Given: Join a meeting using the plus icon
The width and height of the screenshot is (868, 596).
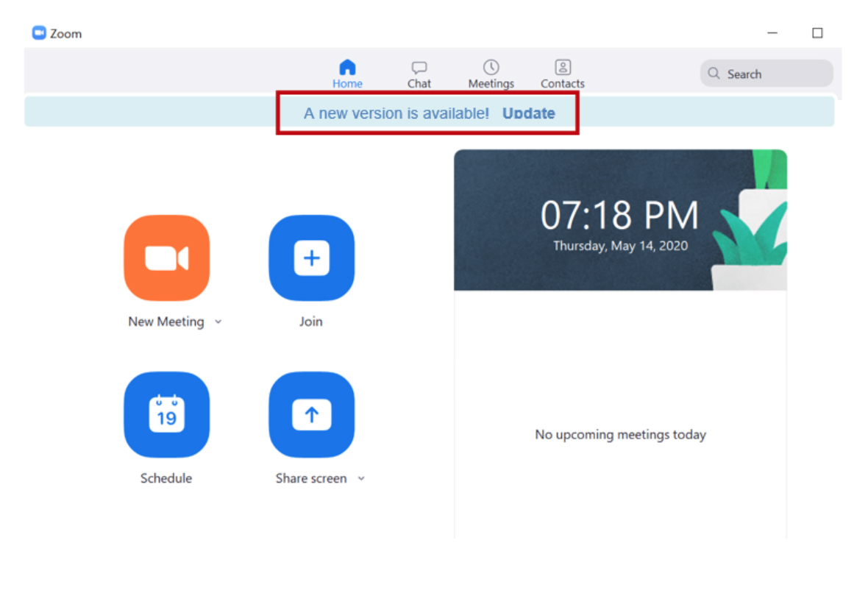Looking at the screenshot, I should click(x=311, y=258).
